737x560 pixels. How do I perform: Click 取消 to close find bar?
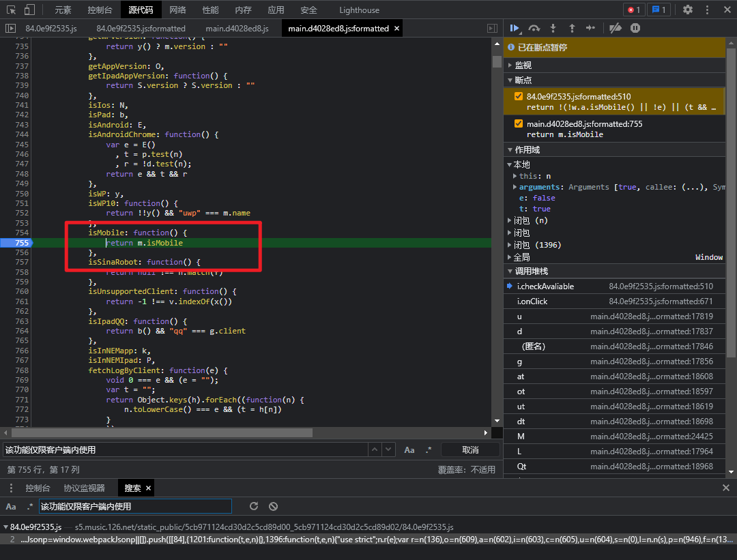pyautogui.click(x=470, y=450)
